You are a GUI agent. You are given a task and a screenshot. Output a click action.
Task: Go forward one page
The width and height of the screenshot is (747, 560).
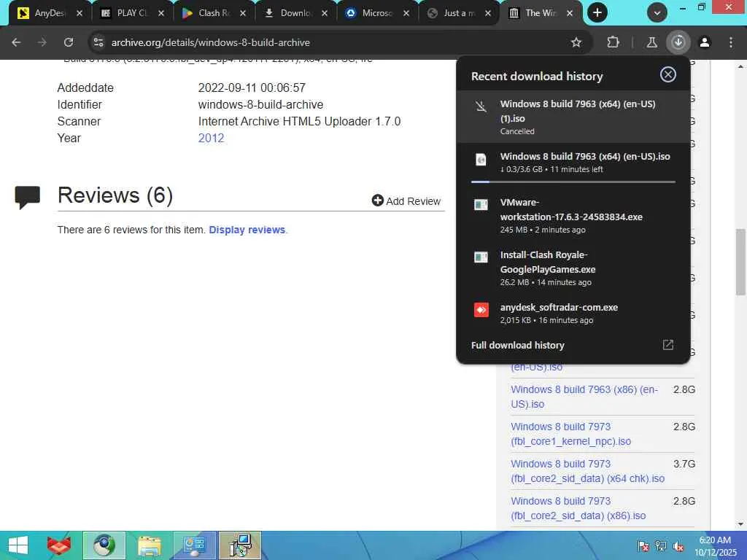(x=42, y=42)
